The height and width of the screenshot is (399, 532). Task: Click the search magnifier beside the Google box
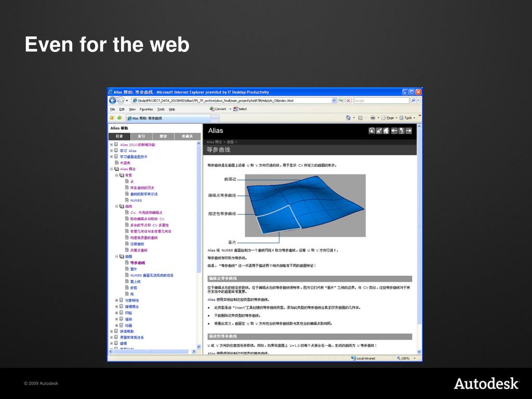[413, 100]
